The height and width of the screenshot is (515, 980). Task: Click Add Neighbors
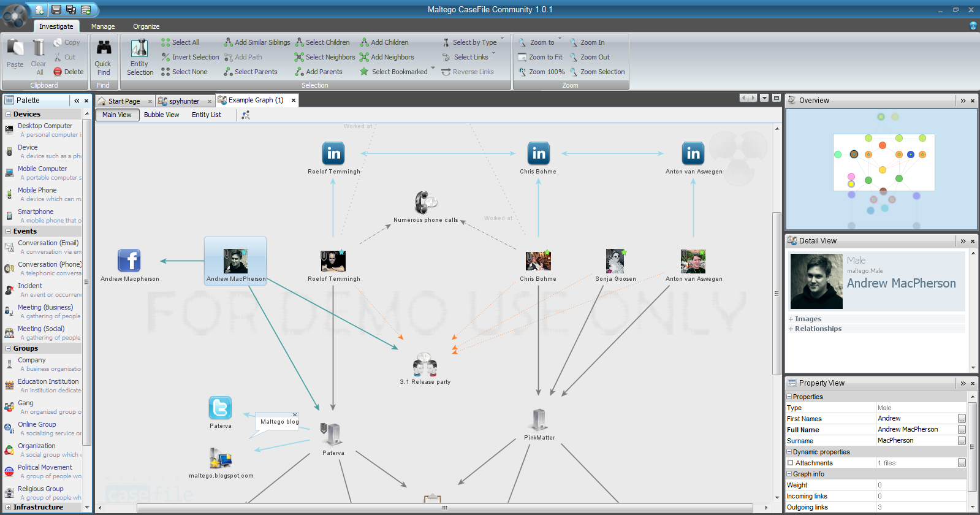point(387,57)
